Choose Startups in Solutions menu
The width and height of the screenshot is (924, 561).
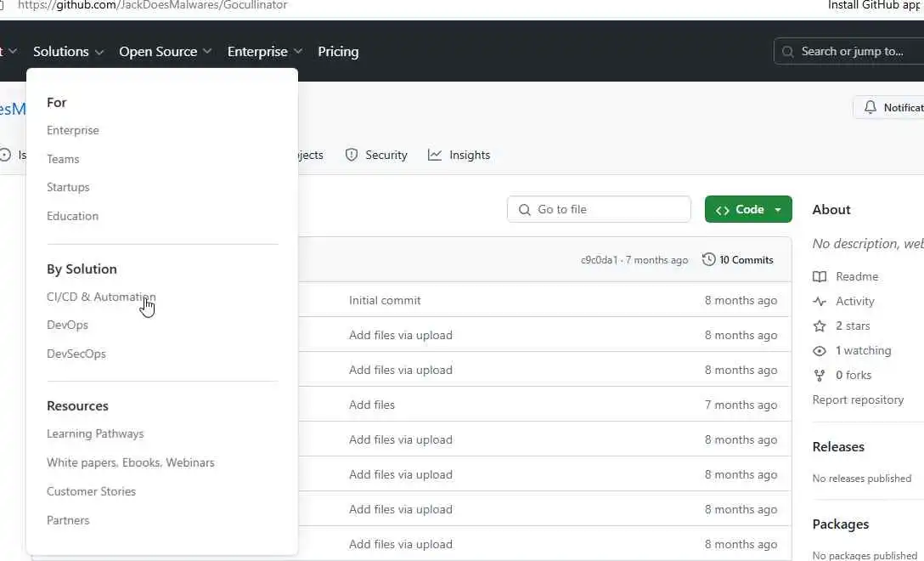68,187
